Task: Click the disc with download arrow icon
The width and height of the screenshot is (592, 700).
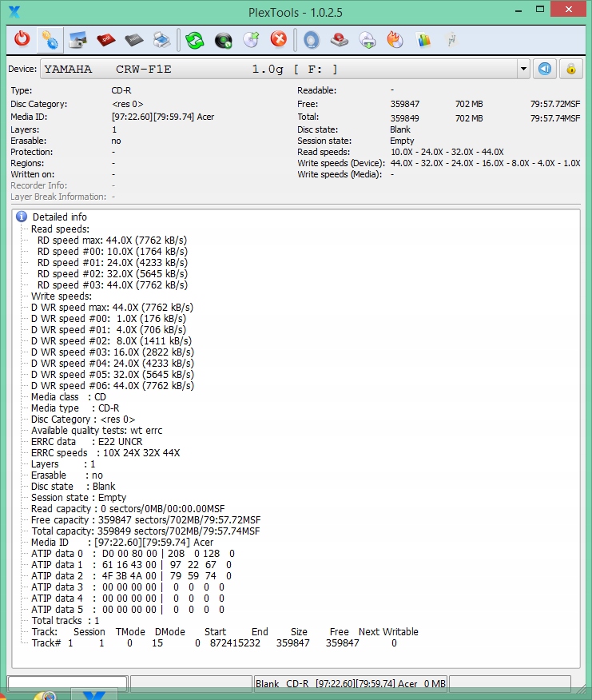Action: point(368,40)
